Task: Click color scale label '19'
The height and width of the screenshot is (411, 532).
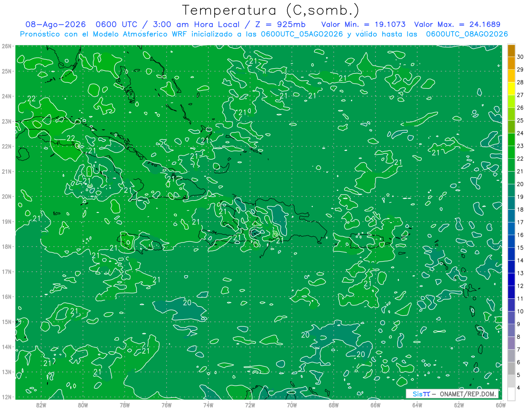Action: (520, 197)
